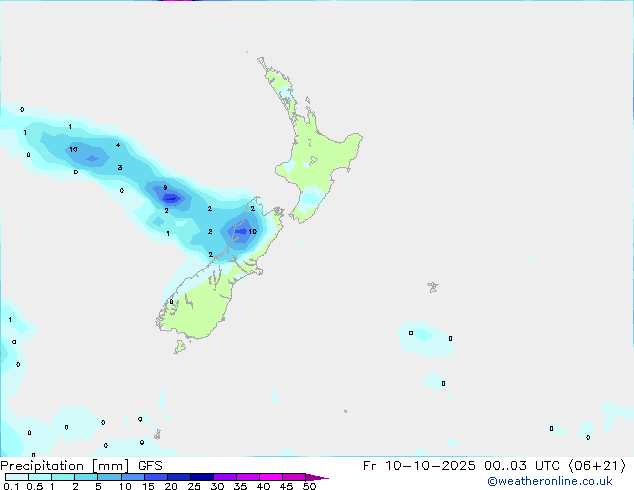Image resolution: width=634 pixels, height=490 pixels.
Task: Click the 40–45 mm magenta legend swatch
Action: tap(271, 477)
